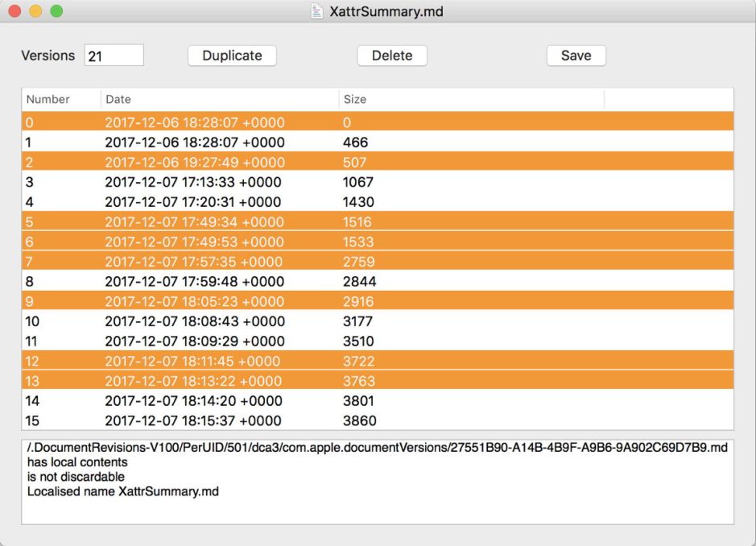Select version 1 row sized 466
Viewport: 756px width, 546px height.
pos(193,143)
